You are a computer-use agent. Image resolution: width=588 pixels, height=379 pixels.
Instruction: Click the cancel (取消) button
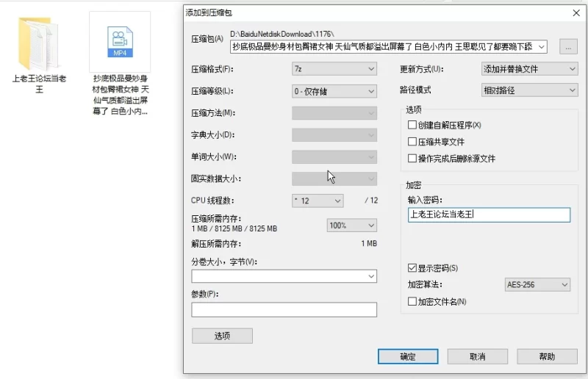pyautogui.click(x=477, y=356)
